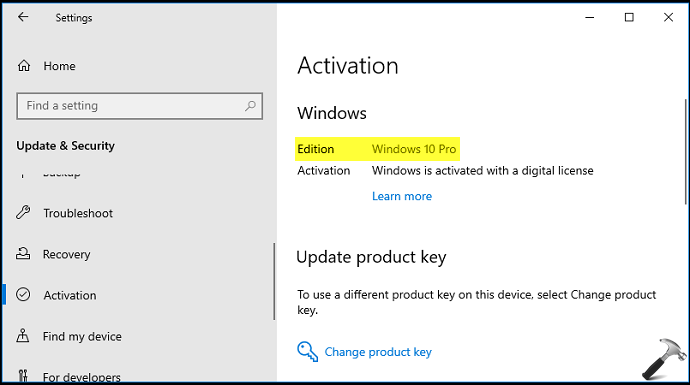Screen dimensions: 690x385
Task: Click the sidebar vertical scrollbar
Action: pyautogui.click(x=274, y=282)
